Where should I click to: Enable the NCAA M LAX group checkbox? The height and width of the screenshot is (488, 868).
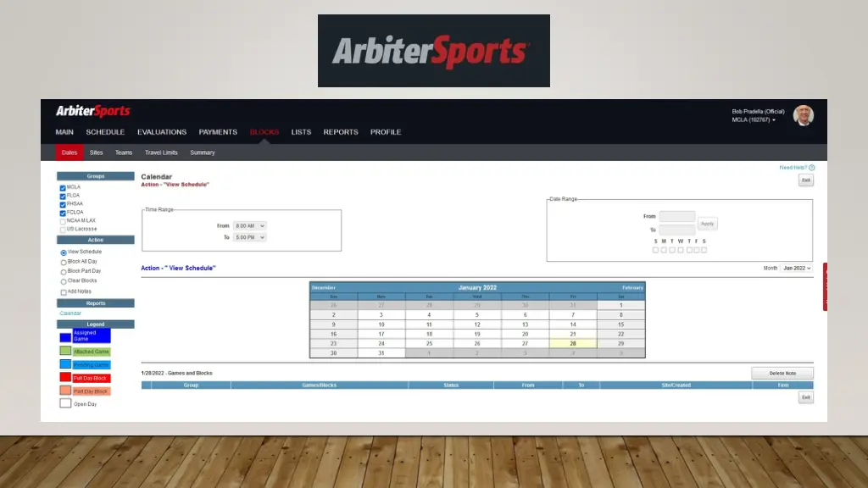pos(63,221)
